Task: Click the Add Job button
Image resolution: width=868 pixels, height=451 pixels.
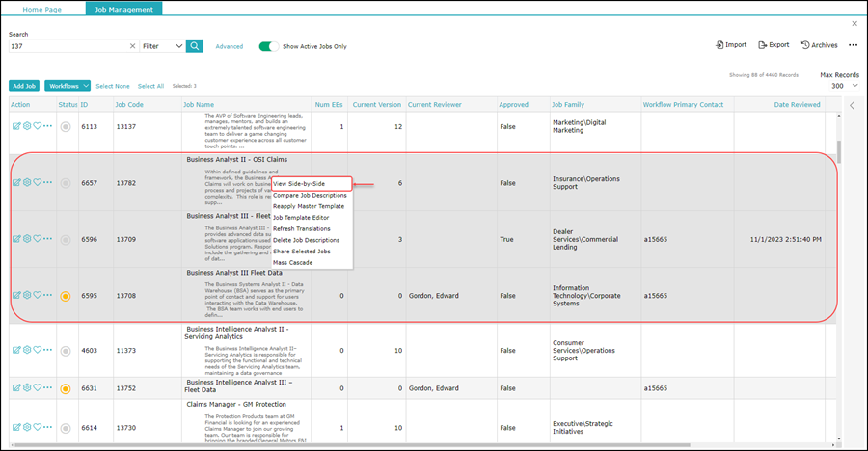Action: pos(24,86)
